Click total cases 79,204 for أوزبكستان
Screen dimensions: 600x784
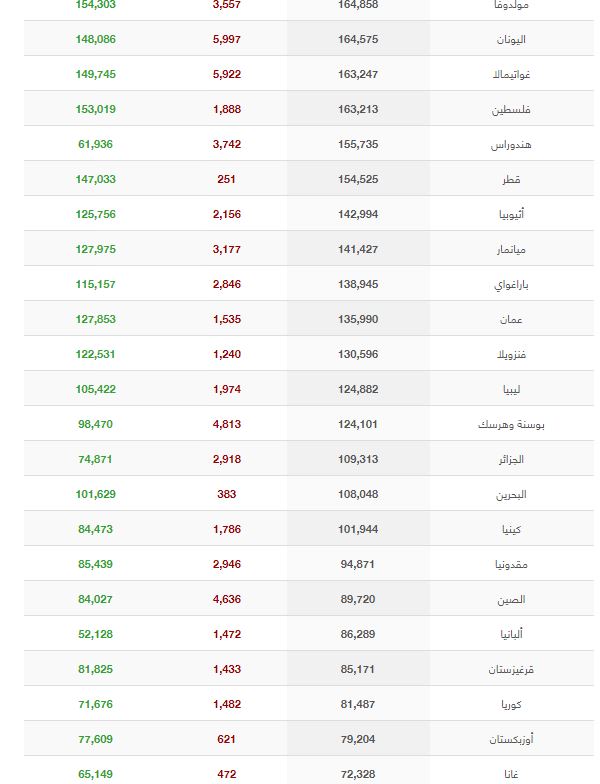click(358, 739)
